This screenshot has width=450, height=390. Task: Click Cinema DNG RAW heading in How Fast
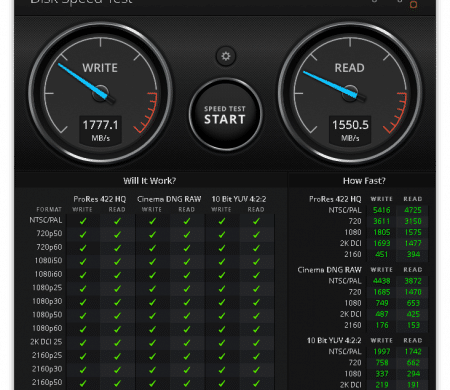coord(329,270)
